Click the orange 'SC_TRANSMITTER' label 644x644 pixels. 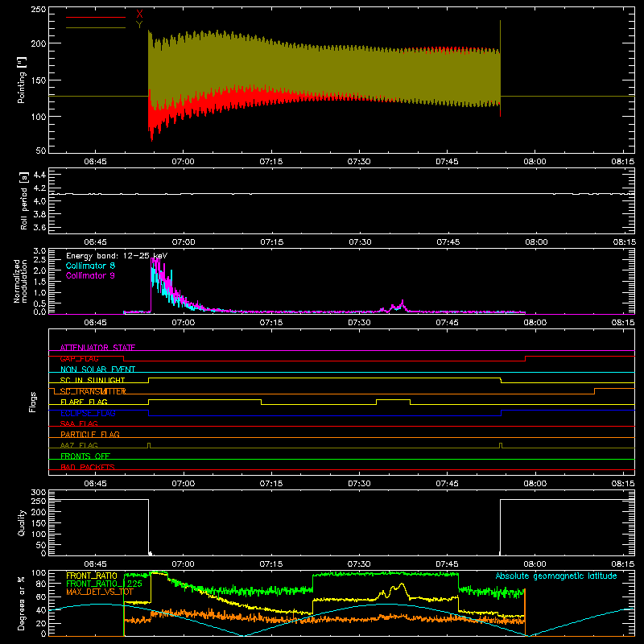coord(93,391)
